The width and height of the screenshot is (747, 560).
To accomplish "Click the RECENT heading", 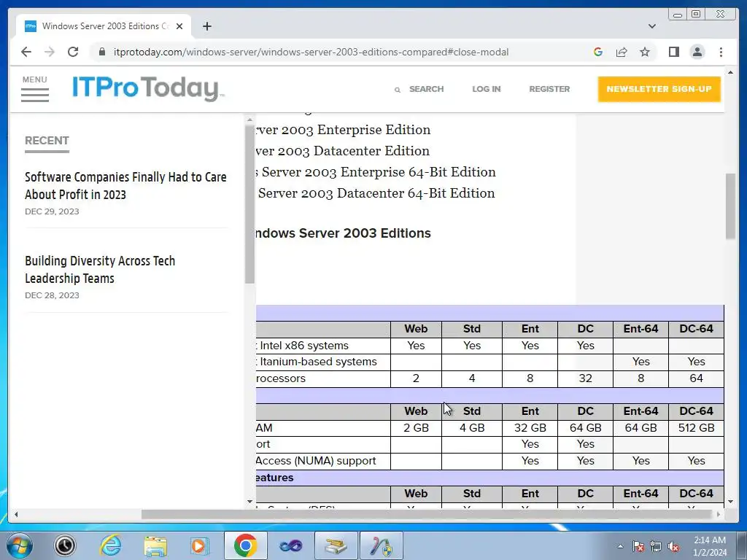I will [x=47, y=141].
